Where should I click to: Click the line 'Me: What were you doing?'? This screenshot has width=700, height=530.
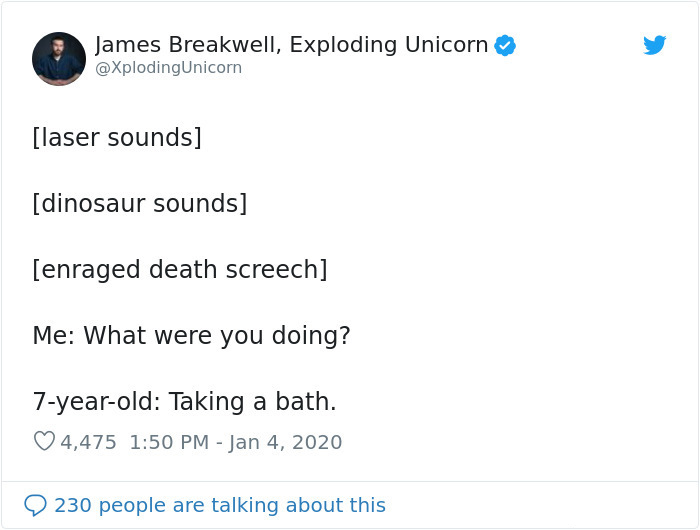click(x=191, y=335)
